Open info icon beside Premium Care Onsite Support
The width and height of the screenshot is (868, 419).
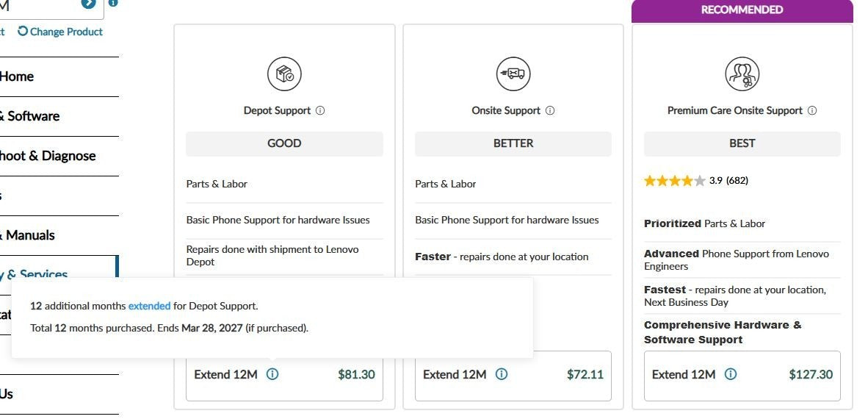click(x=811, y=110)
